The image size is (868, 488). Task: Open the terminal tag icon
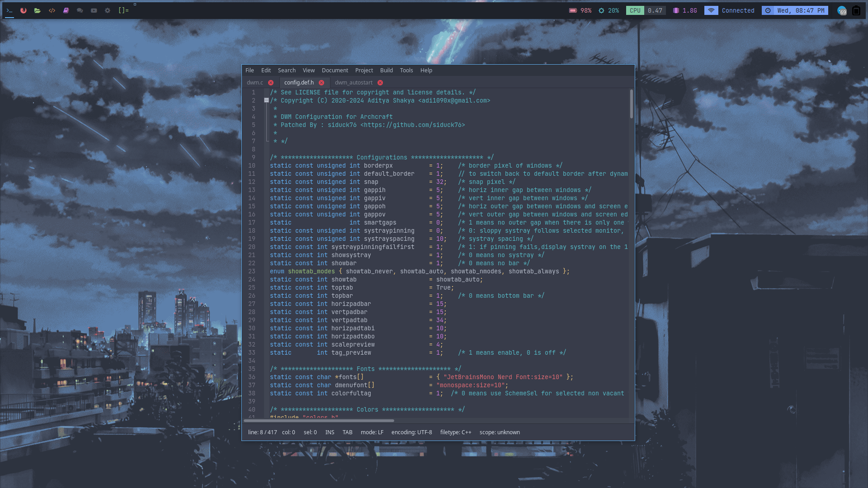click(x=9, y=10)
